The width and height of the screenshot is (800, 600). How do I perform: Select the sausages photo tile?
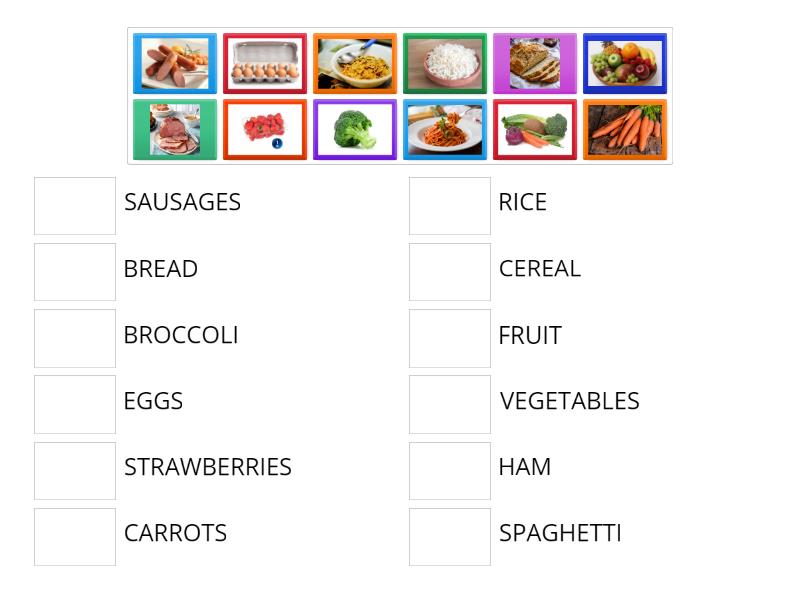point(174,63)
